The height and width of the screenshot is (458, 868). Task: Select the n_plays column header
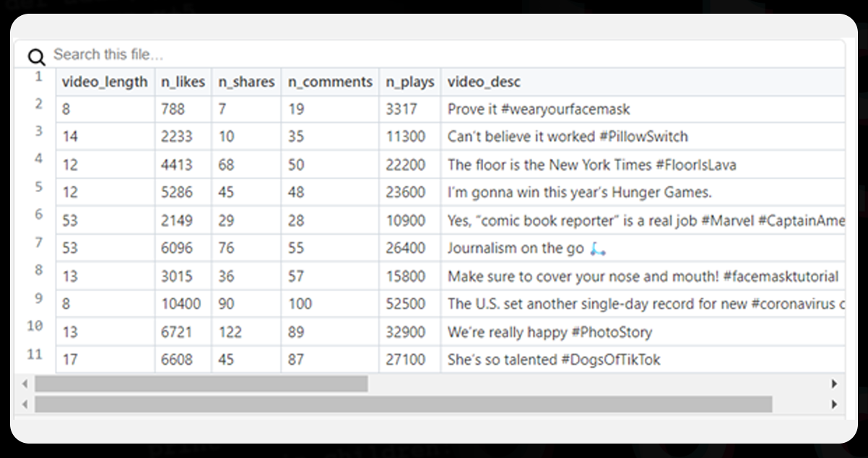[409, 82]
